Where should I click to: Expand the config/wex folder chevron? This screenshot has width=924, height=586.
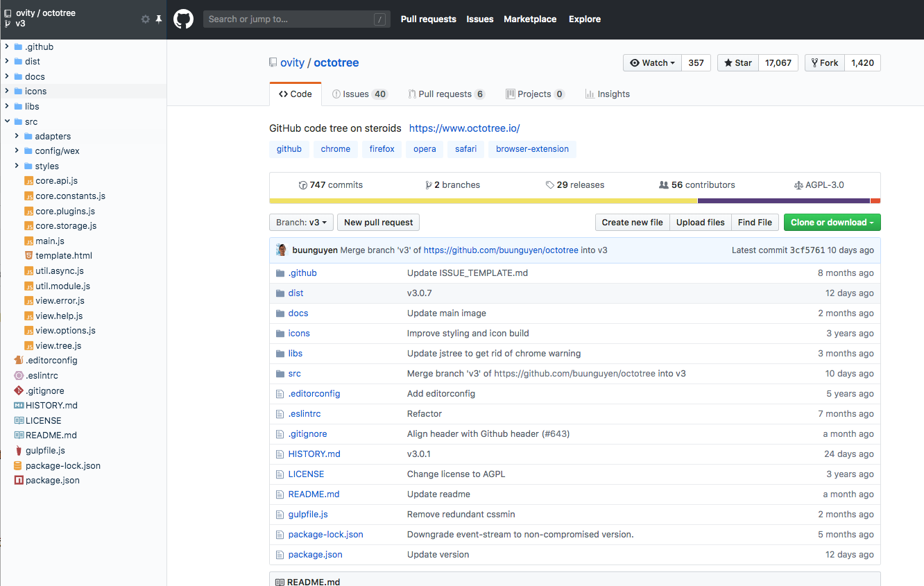point(17,151)
